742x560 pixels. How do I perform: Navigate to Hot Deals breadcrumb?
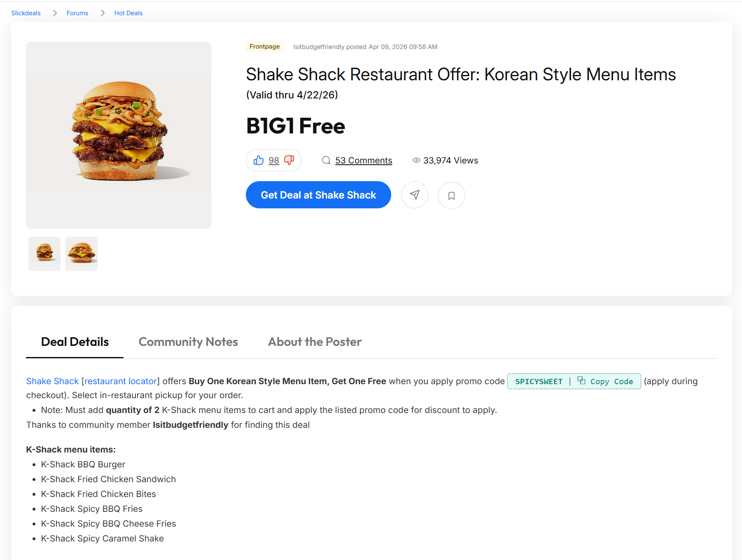128,13
